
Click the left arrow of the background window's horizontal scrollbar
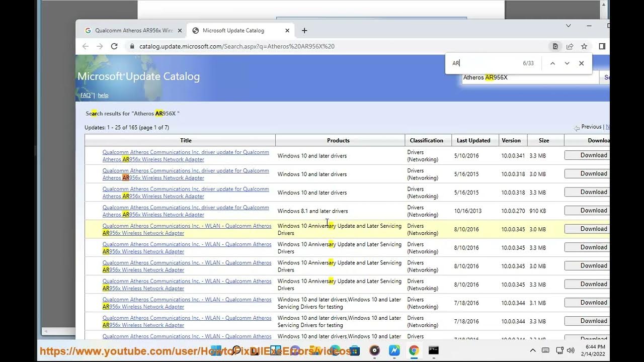click(45, 331)
